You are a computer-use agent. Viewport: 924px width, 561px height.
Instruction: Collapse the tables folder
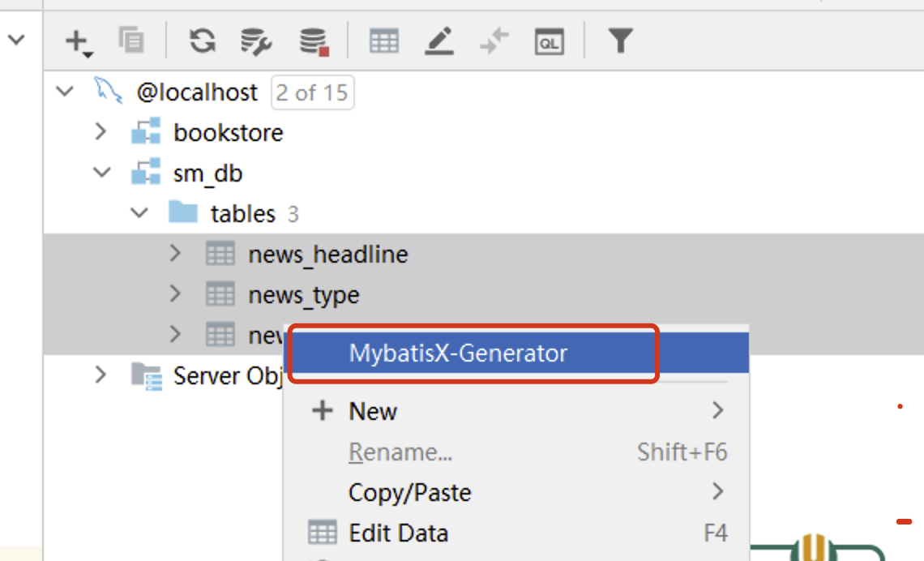click(x=139, y=213)
